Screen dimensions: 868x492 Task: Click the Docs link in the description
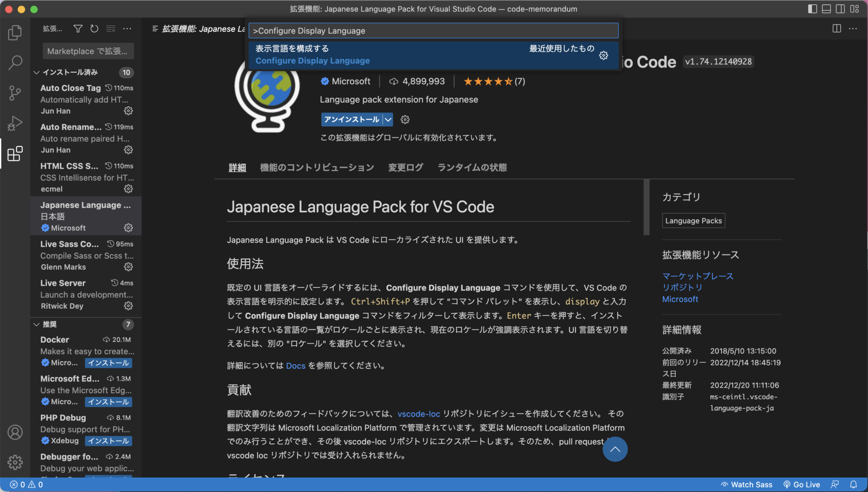[295, 365]
